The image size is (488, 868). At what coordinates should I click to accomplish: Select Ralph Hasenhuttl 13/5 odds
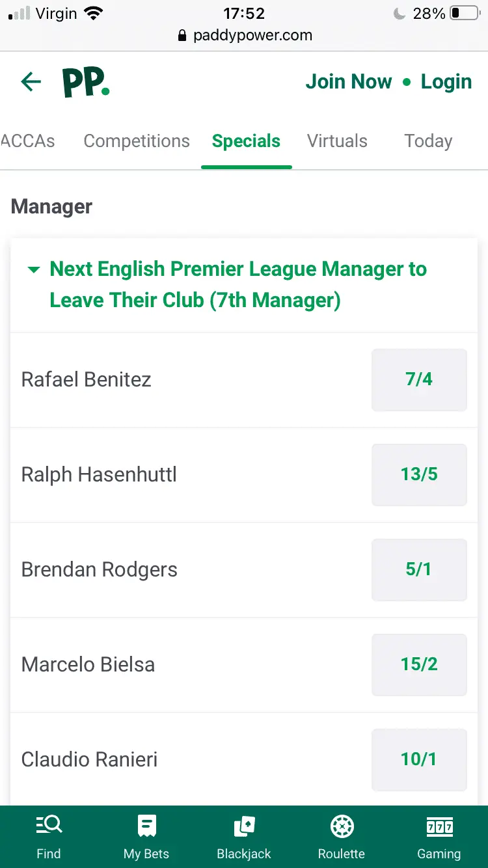[419, 475]
